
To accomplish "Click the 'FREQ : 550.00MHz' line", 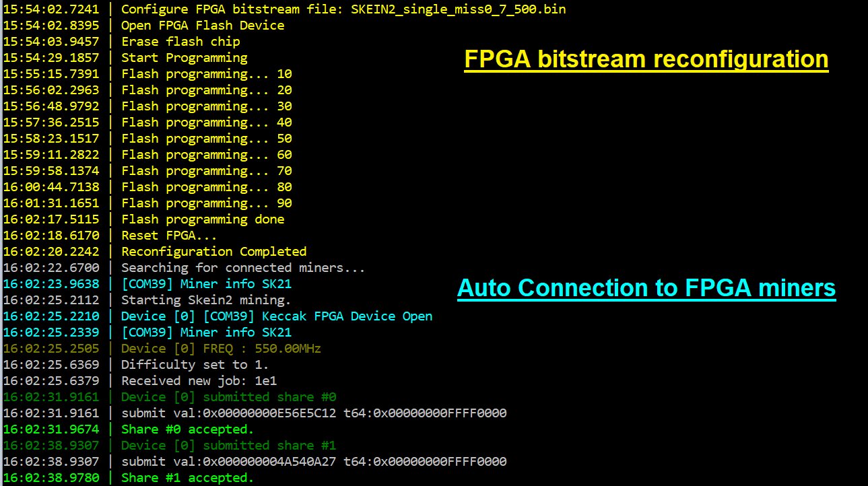I will click(x=162, y=349).
